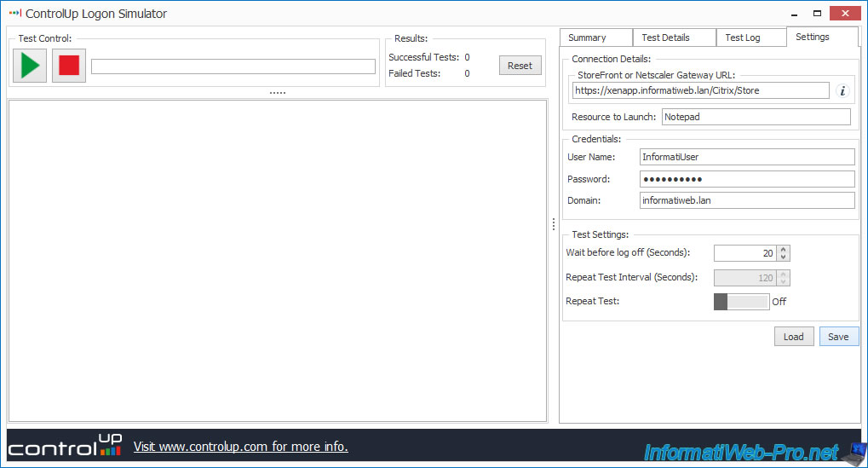The image size is (868, 468).
Task: Click the ControlUp logo in footer
Action: pyautogui.click(x=65, y=445)
